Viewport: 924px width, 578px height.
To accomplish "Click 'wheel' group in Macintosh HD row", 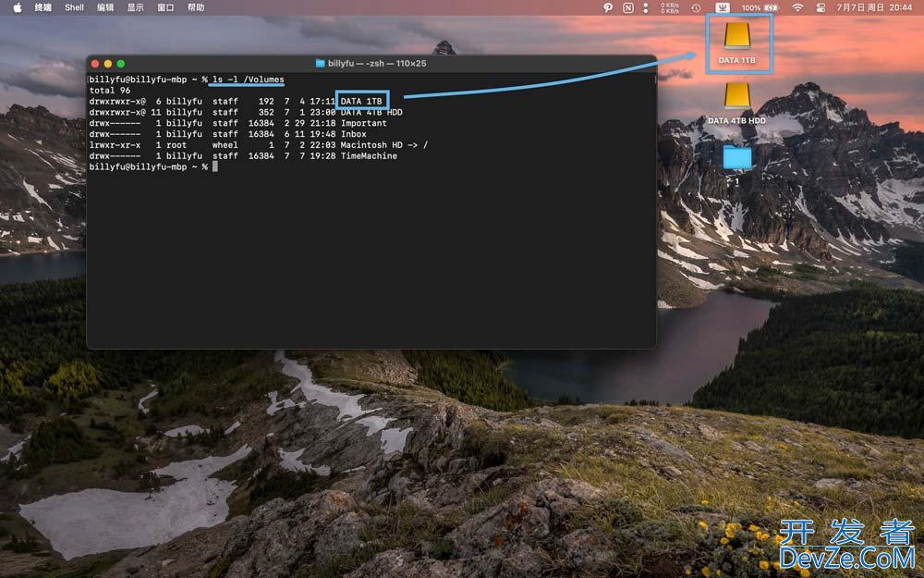I will (225, 144).
